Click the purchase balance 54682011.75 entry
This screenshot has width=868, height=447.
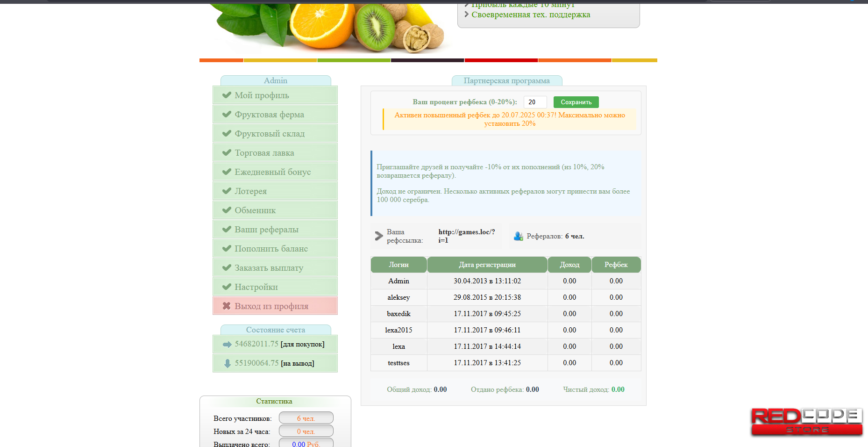click(x=275, y=344)
